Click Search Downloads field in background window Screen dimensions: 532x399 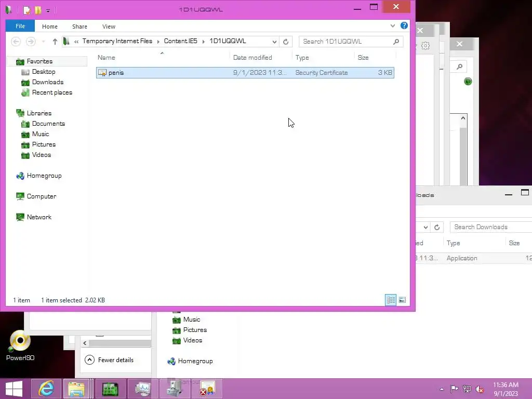491,227
